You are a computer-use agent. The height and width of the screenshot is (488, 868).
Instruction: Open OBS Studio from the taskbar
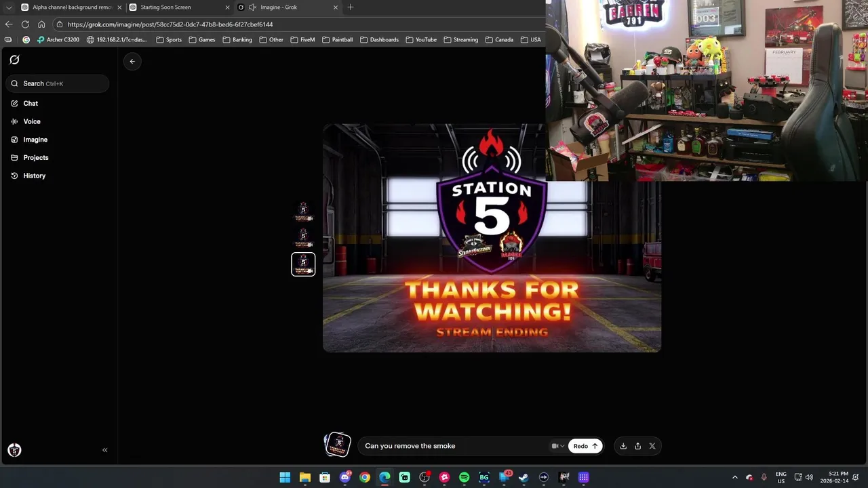click(425, 477)
